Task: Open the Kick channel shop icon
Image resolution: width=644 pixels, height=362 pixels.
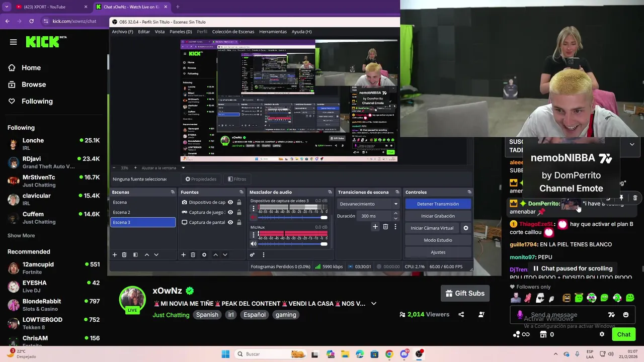Action: (543, 334)
